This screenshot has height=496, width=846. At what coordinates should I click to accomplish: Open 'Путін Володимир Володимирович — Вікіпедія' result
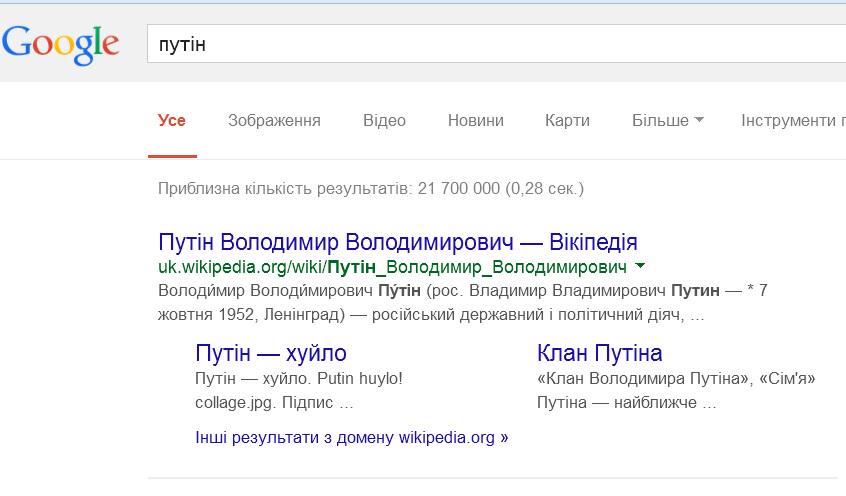398,242
